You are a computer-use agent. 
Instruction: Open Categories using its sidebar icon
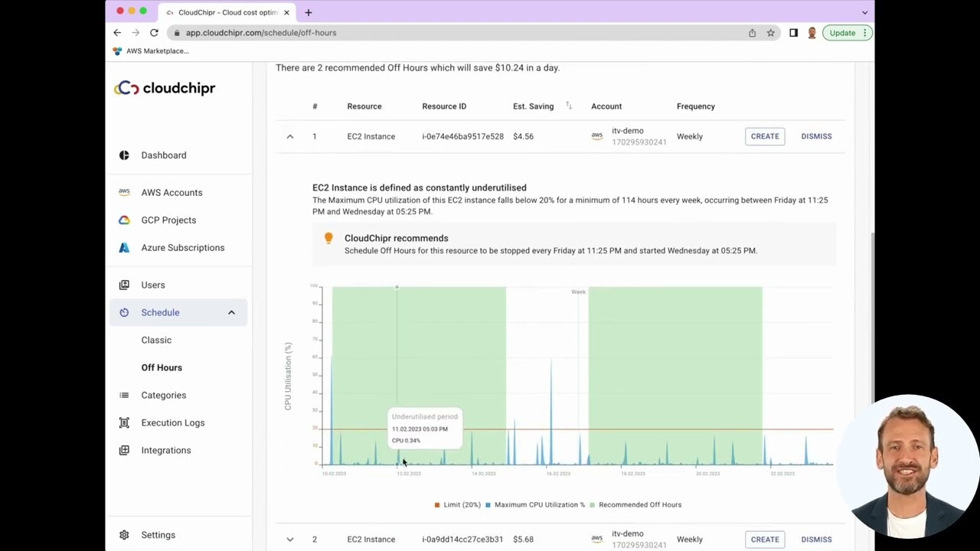coord(124,395)
